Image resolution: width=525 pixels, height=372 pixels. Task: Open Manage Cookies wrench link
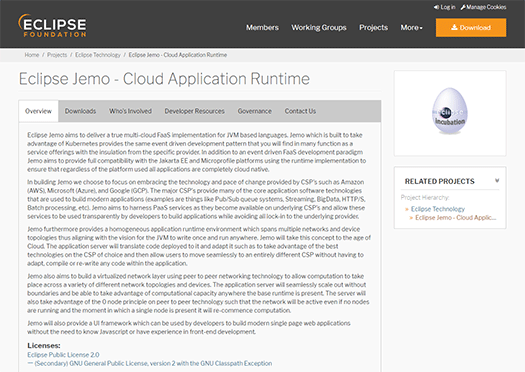(483, 7)
